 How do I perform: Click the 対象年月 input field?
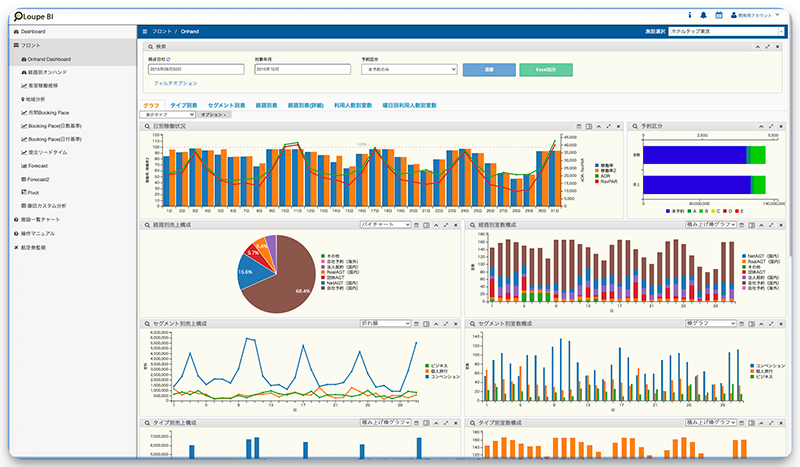click(302, 69)
